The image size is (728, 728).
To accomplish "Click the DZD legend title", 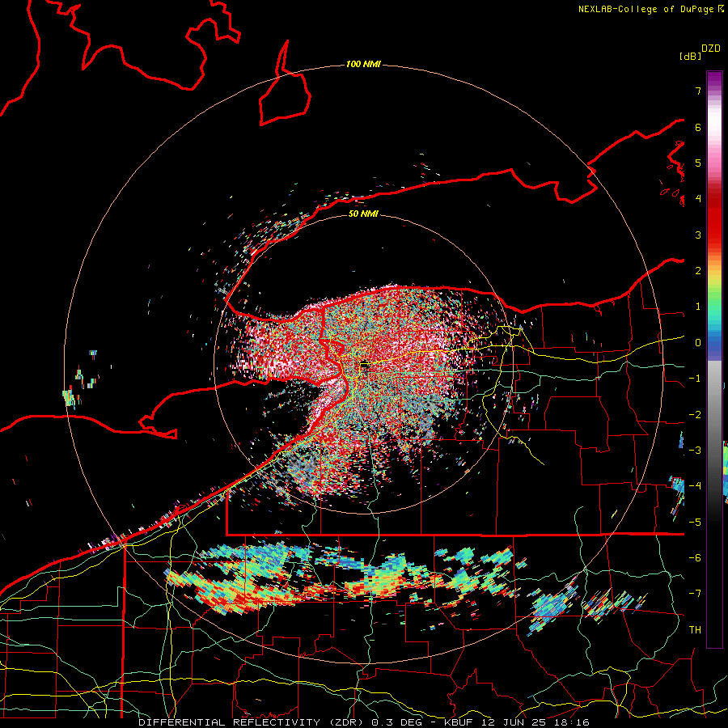I will point(711,49).
